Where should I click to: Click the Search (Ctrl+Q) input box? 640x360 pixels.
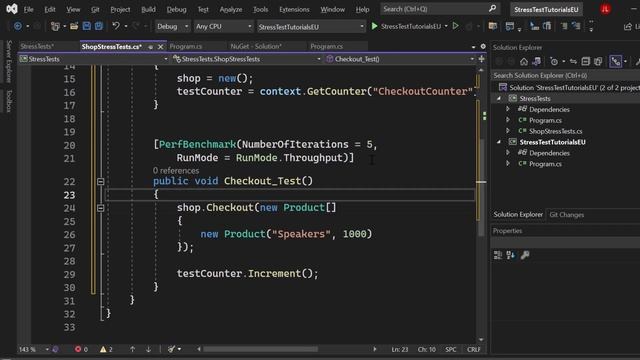coord(440,9)
